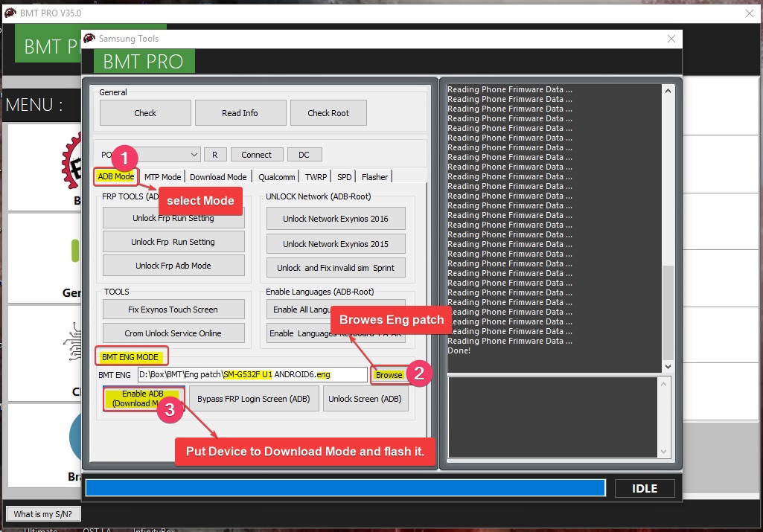Click Unlock and Fix invalid sim Sprint
The height and width of the screenshot is (532, 763).
click(x=336, y=267)
